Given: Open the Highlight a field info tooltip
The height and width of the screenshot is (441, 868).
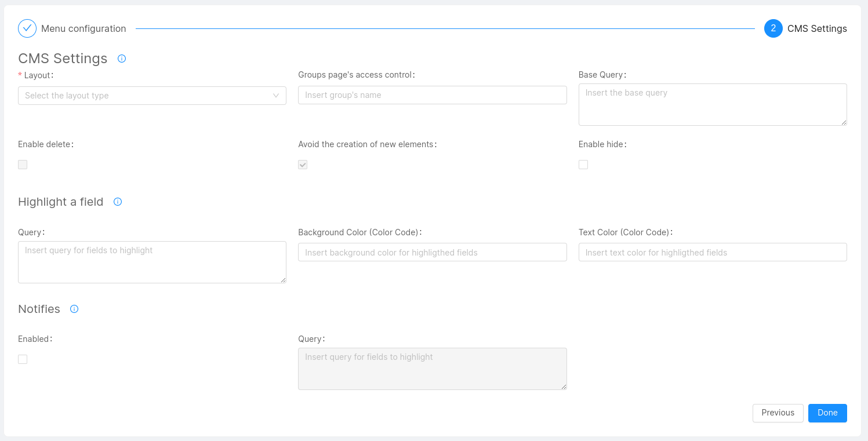Looking at the screenshot, I should (x=118, y=202).
